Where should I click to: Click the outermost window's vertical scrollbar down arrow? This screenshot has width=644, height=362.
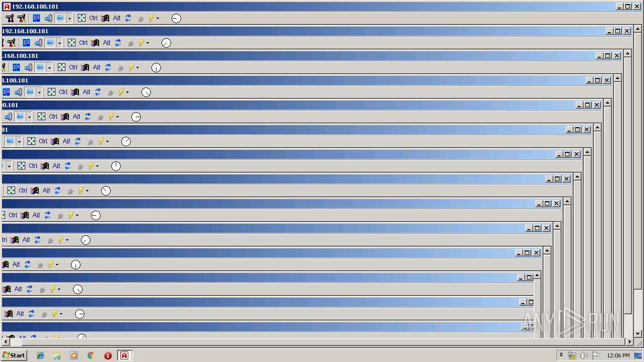click(638, 333)
